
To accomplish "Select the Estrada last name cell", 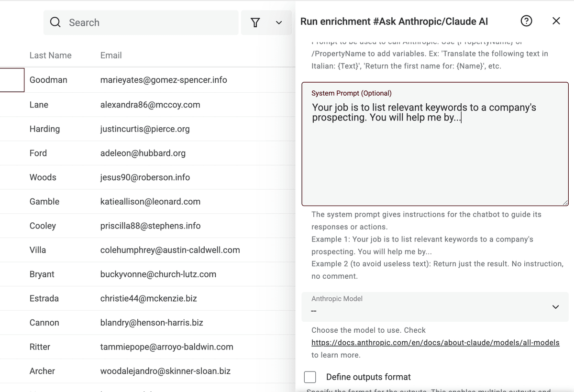I will click(44, 298).
